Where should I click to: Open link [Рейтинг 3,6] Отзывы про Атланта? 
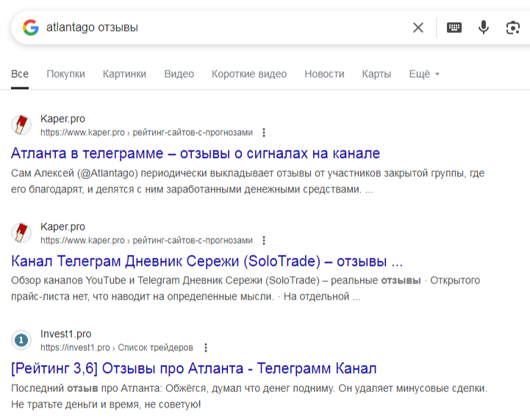193,369
